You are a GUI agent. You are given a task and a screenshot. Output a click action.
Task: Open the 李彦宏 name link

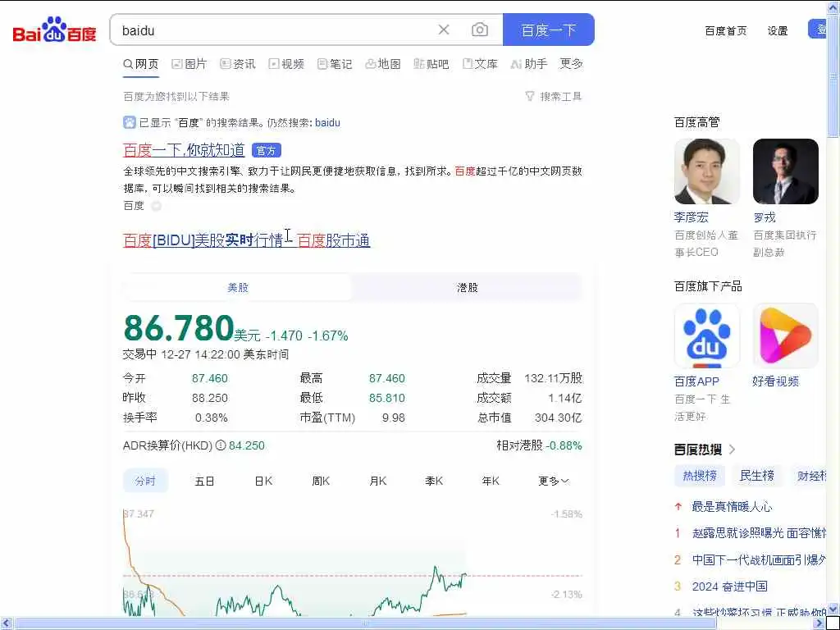tap(691, 217)
